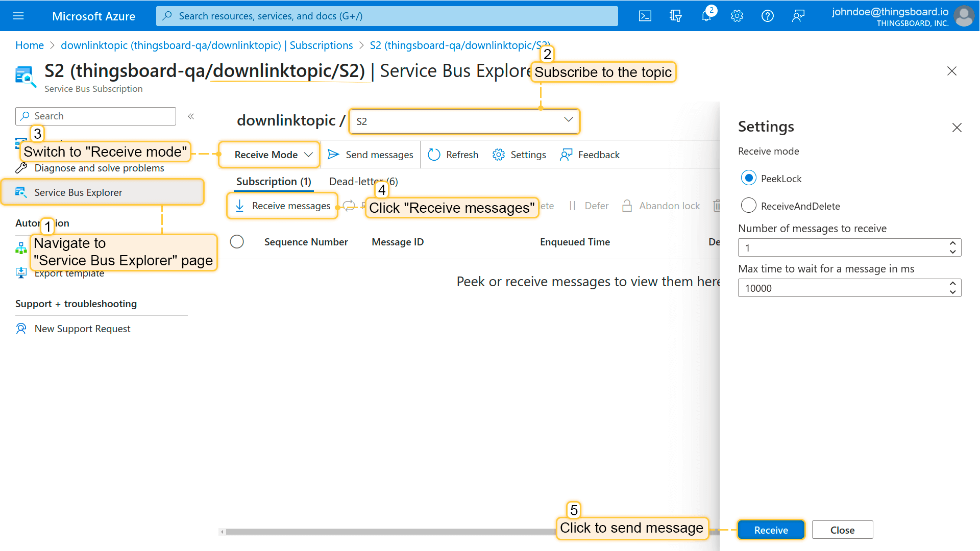The width and height of the screenshot is (980, 551).
Task: Open Azure Cloud Shell icon
Action: point(645,16)
